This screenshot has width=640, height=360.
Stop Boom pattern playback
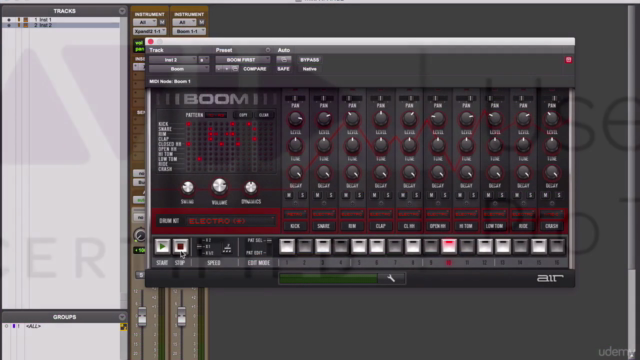coord(180,246)
